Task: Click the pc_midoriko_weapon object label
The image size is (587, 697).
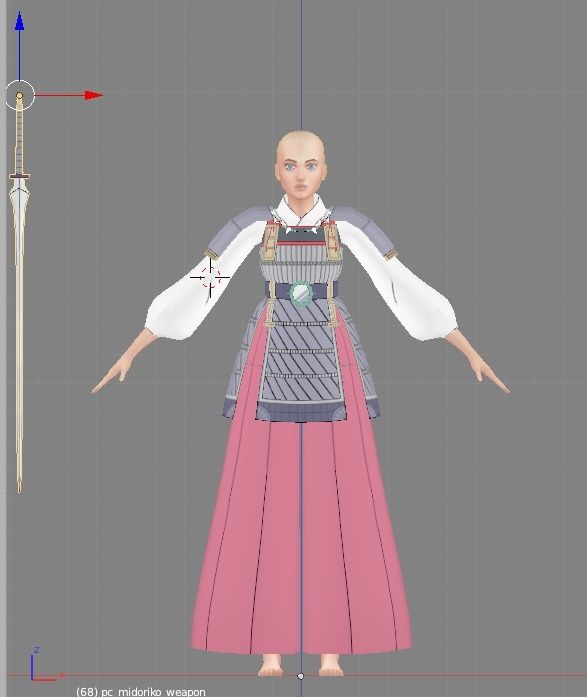Action: [x=140, y=692]
